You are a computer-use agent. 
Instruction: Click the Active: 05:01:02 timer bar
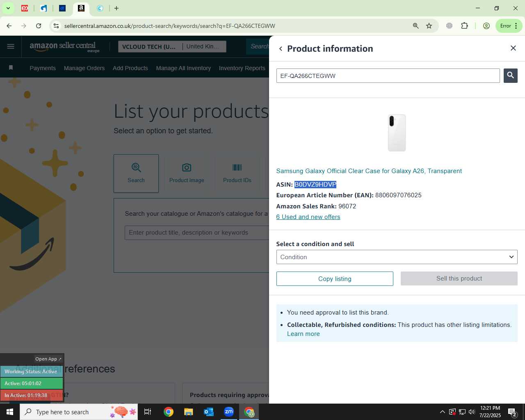tap(32, 383)
